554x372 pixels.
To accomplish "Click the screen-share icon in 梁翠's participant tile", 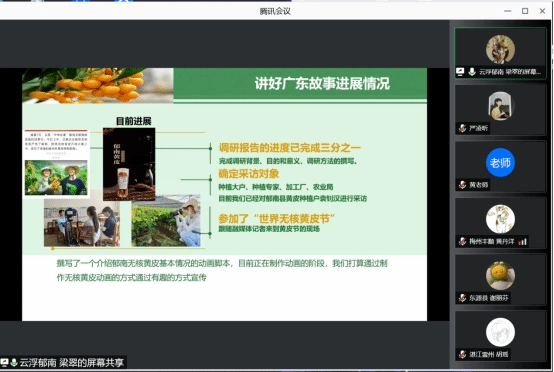I will point(460,72).
